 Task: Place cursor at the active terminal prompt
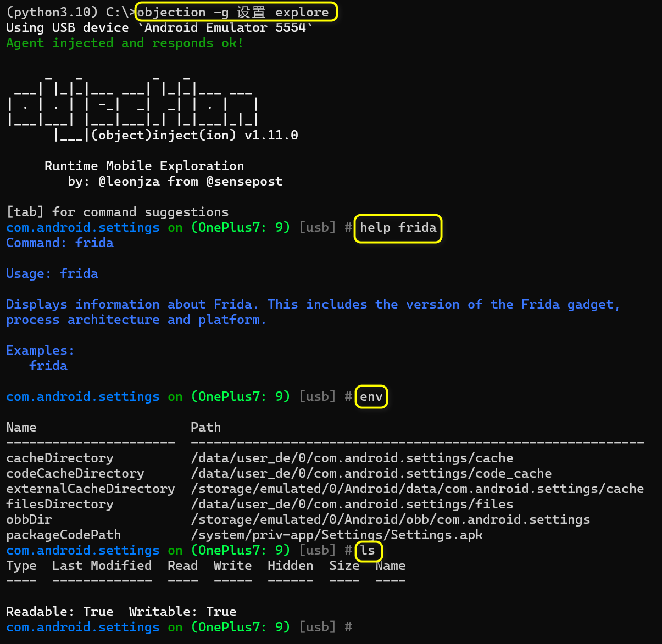[360, 626]
